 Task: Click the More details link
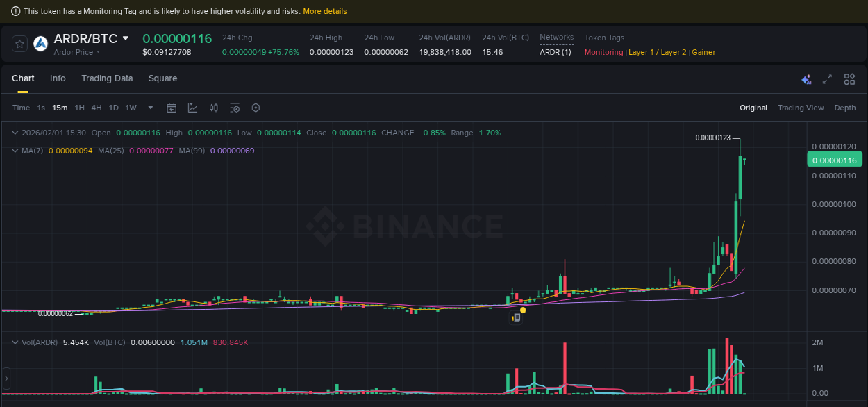[x=325, y=10]
